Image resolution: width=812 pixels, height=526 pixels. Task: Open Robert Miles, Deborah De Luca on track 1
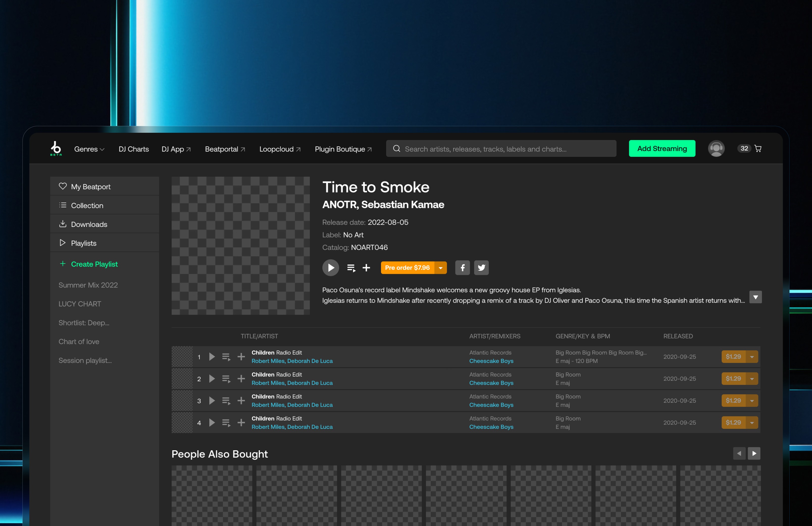click(x=292, y=361)
